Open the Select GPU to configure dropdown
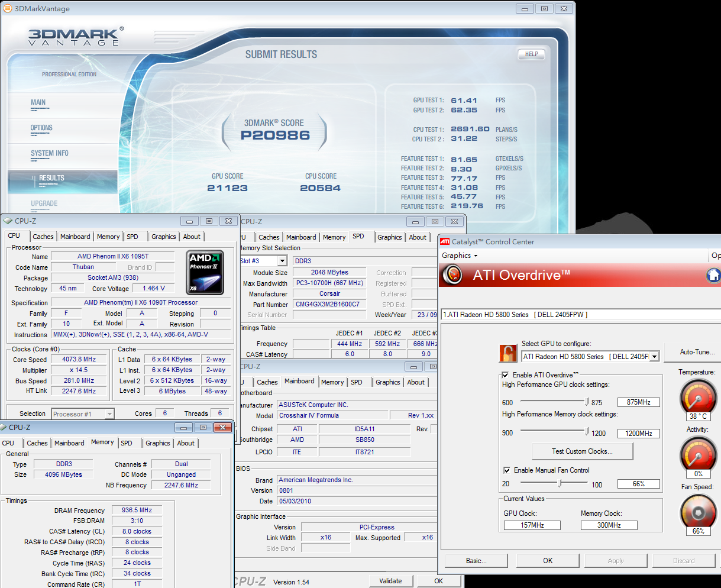The height and width of the screenshot is (588, 721). [x=654, y=357]
